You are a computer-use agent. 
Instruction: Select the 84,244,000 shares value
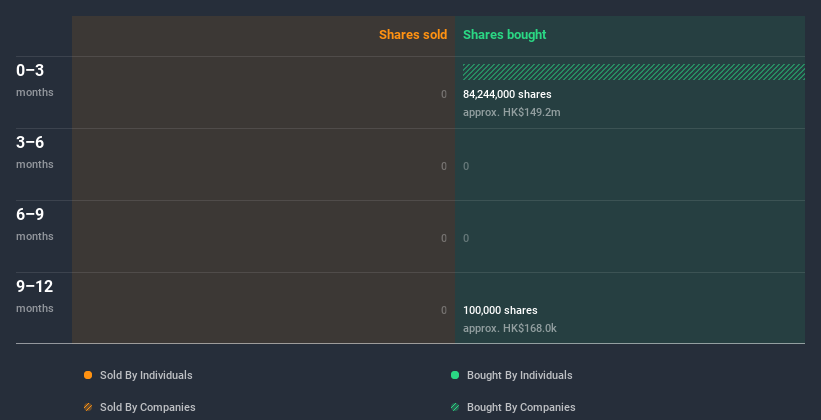(x=507, y=94)
